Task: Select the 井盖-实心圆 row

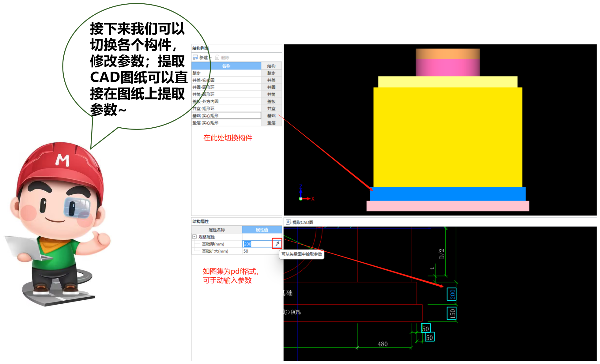Action: coord(226,80)
